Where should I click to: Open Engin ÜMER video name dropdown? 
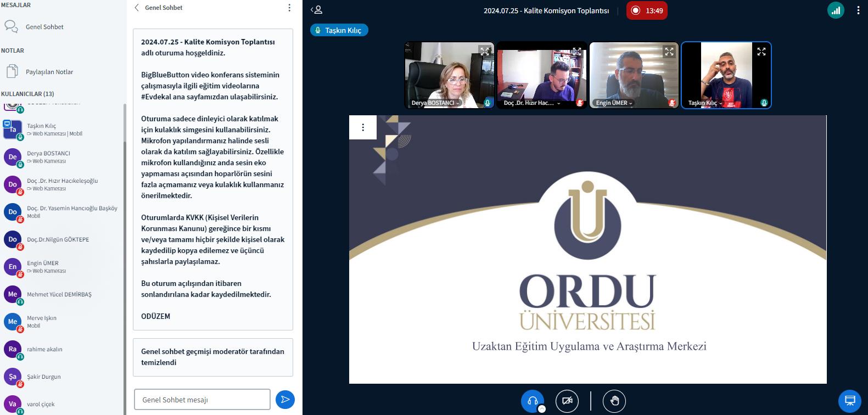click(x=614, y=103)
